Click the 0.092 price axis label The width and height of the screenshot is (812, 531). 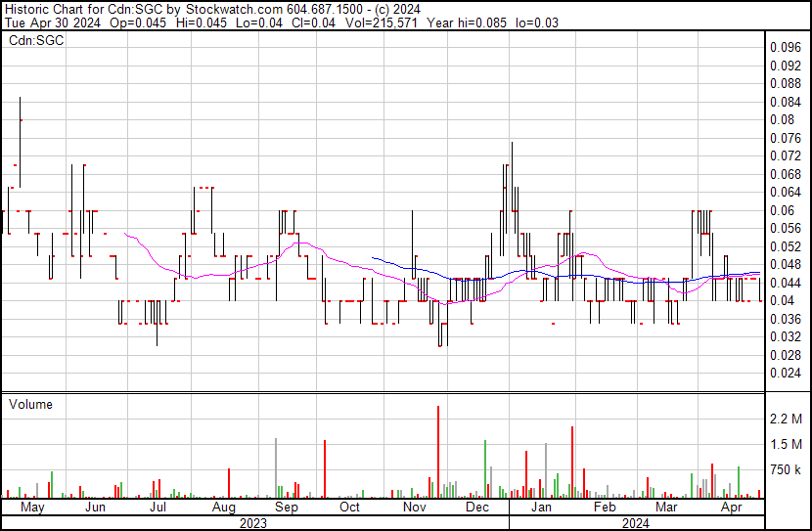tap(786, 66)
